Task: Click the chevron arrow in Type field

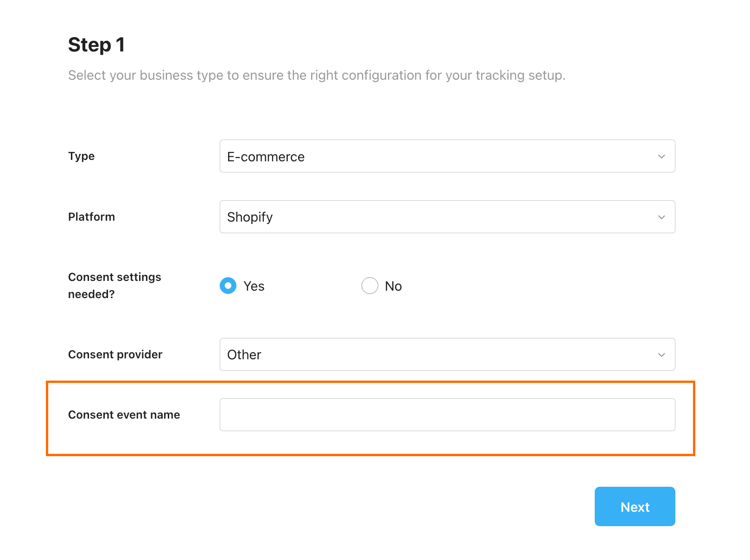Action: click(661, 157)
